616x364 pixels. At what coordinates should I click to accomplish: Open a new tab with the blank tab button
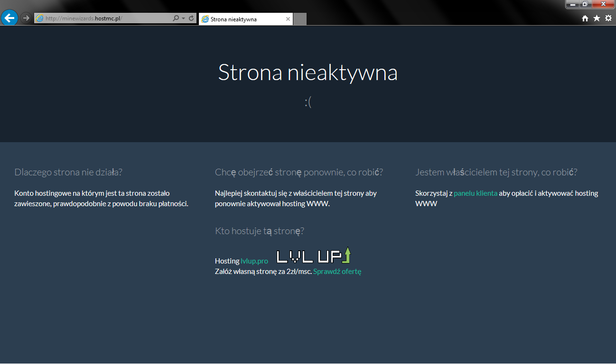300,19
